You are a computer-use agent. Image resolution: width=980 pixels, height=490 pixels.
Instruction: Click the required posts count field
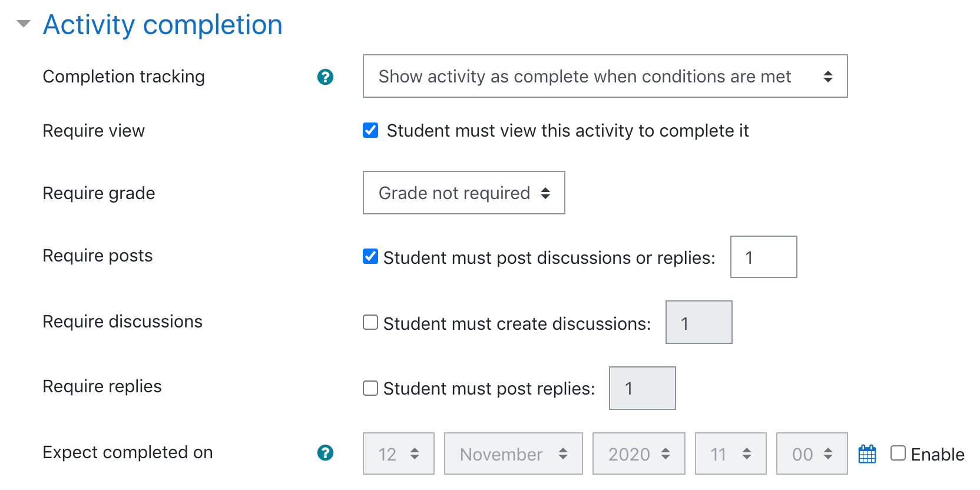click(763, 257)
